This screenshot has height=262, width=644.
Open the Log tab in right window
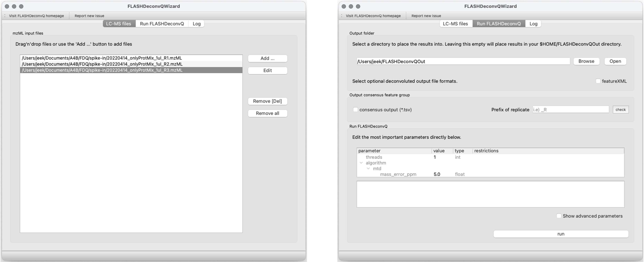pyautogui.click(x=533, y=24)
